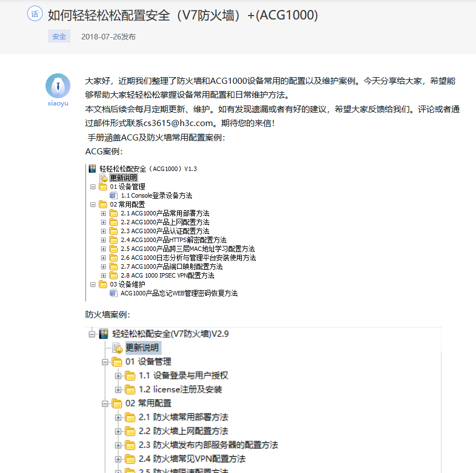Image resolution: width=476 pixels, height=473 pixels.
Task: Click folder icon of 2.8 IPSEC VPN配置方法
Action: pyautogui.click(x=114, y=275)
